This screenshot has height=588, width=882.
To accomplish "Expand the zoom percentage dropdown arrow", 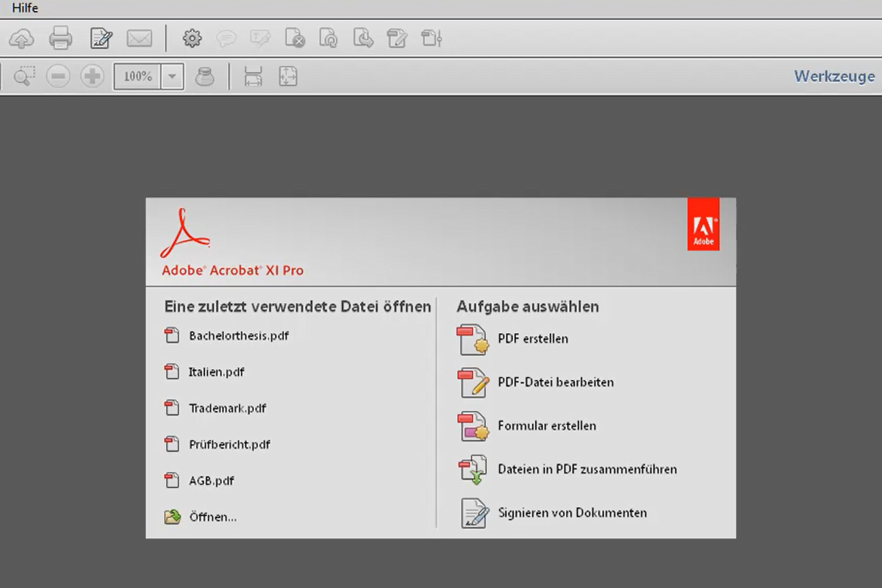I will 172,76.
